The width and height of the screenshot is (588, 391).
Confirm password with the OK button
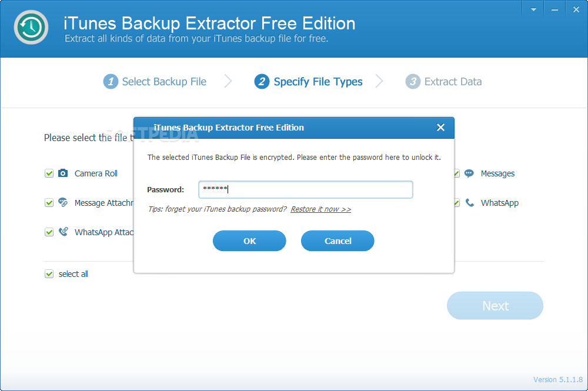point(249,240)
